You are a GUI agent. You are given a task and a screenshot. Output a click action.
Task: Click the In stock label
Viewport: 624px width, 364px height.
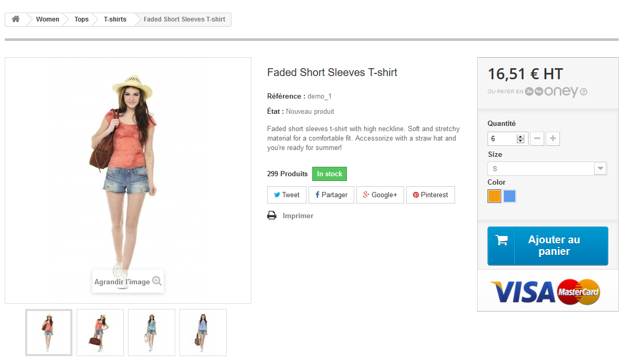(330, 174)
